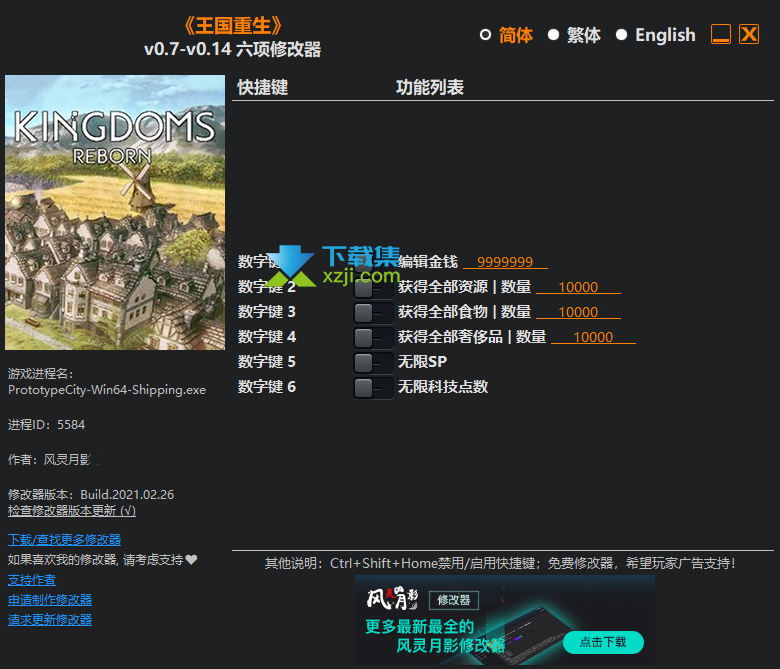
Task: Click the Kingdoms Reborn cover image
Action: pos(115,212)
